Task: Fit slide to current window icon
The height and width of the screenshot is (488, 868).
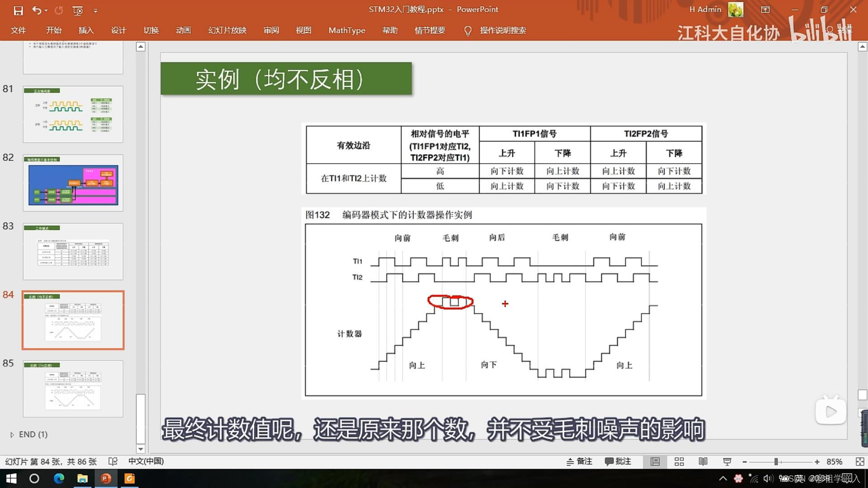Action: tap(859, 461)
